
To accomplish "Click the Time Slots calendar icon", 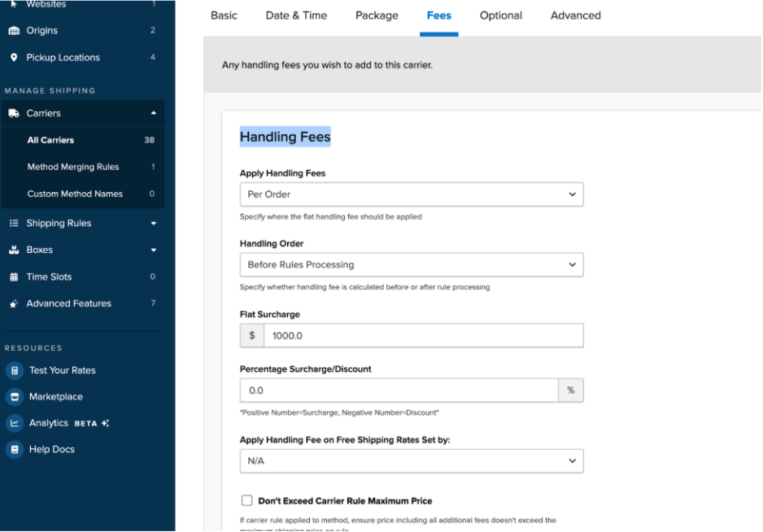I will click(14, 277).
